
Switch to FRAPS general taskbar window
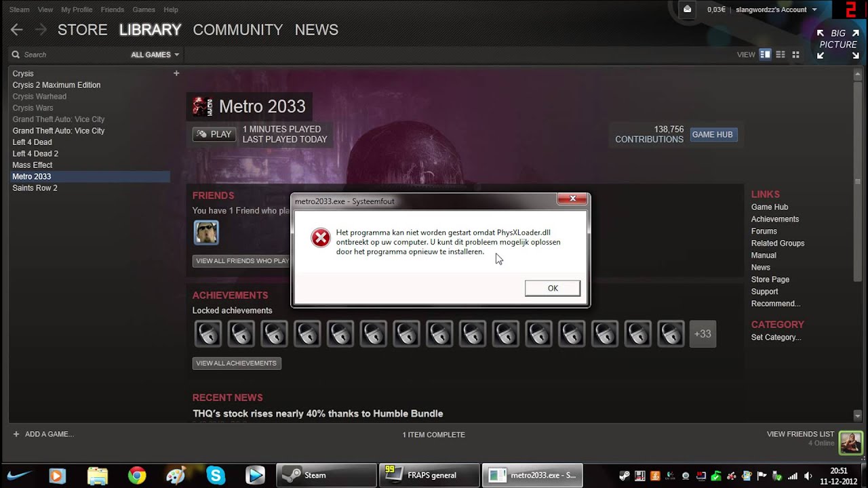tap(429, 475)
